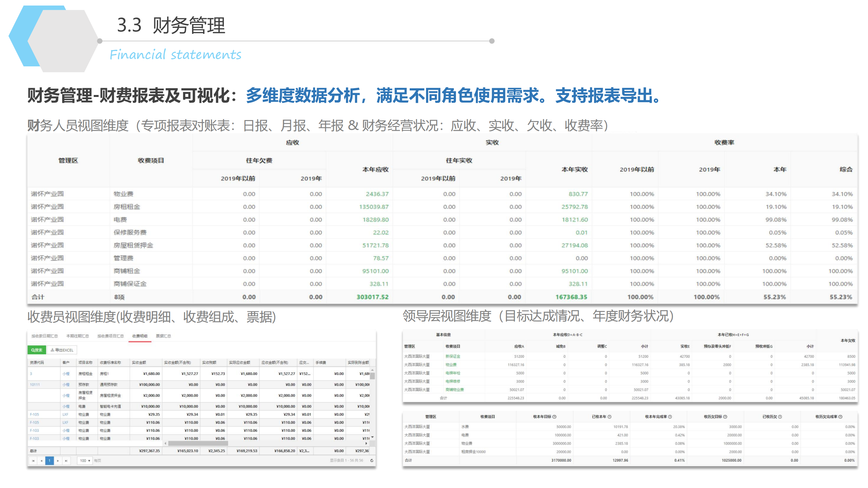868x488 pixels.
Task: Go to first page pagination icon
Action: (33, 460)
